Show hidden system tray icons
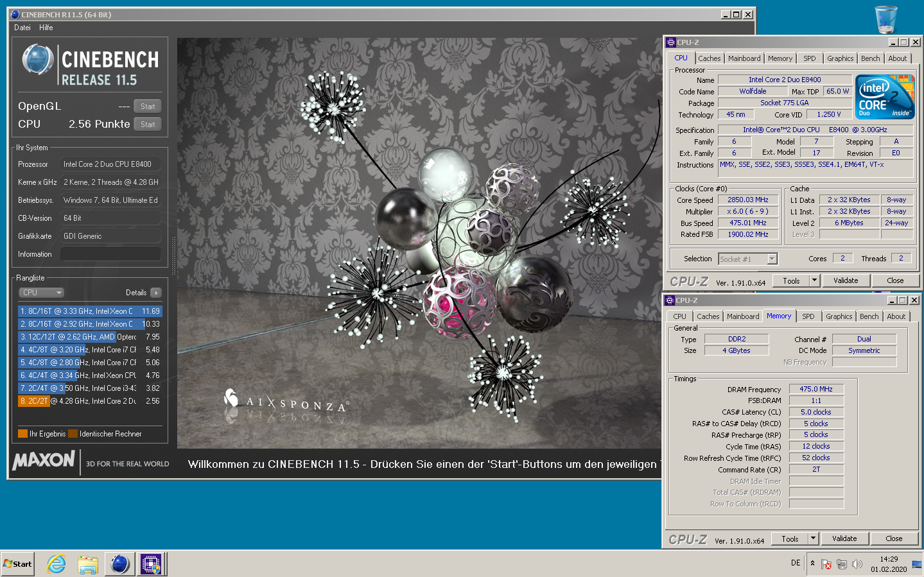This screenshot has height=577, width=924. click(x=812, y=564)
